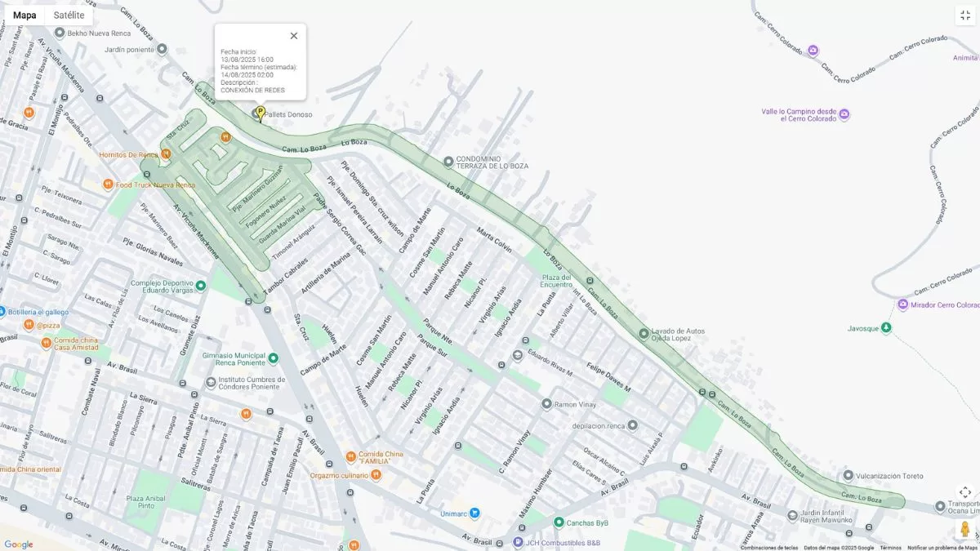Click the Vulcanización Toreto location pin
This screenshot has width=980, height=551.
click(x=849, y=475)
